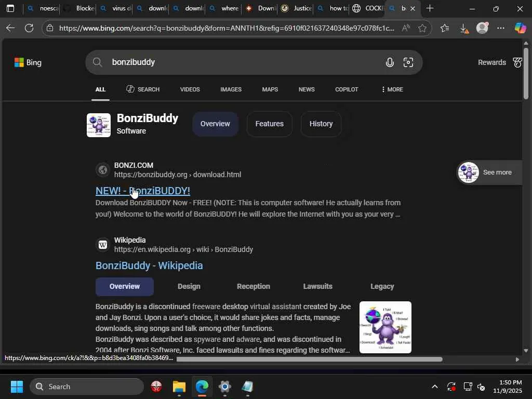Open the downloads icon with warning
532x399 pixels.
pos(464,29)
